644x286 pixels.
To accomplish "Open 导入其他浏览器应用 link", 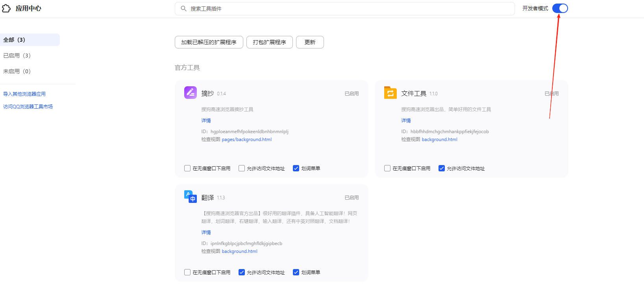I will click(x=24, y=94).
